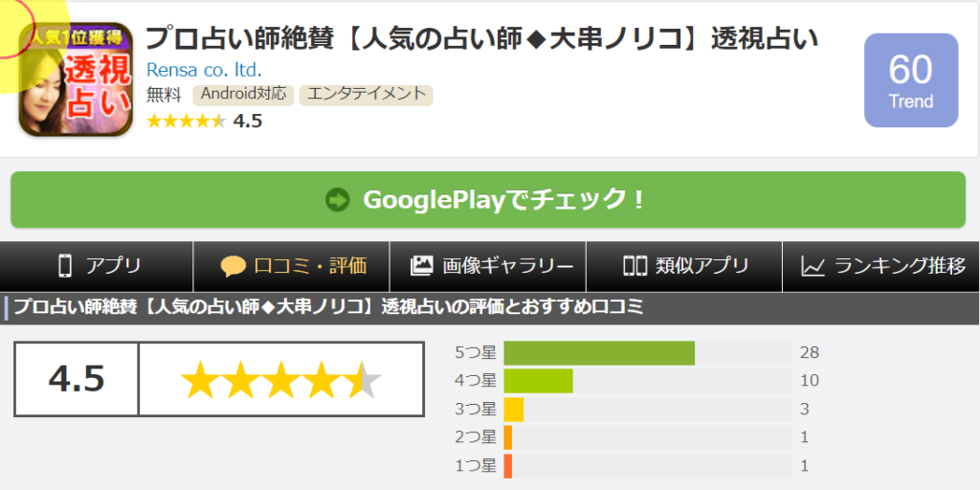Click the phone icon in アプリ tab

(x=65, y=266)
